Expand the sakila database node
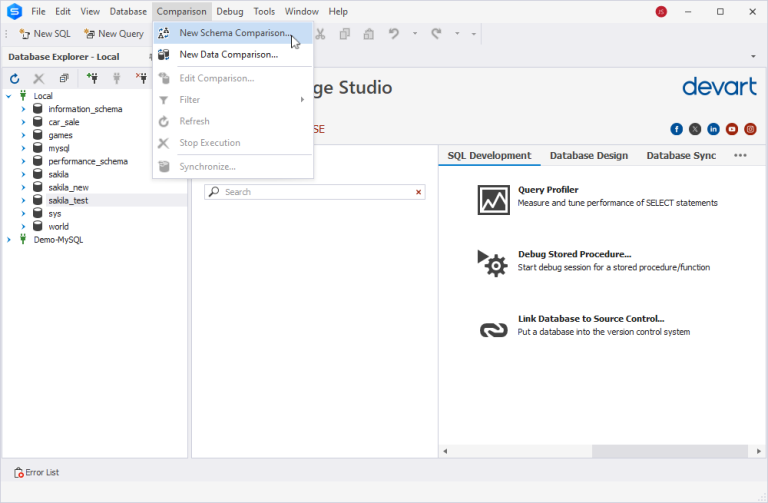768x503 pixels. coord(23,174)
